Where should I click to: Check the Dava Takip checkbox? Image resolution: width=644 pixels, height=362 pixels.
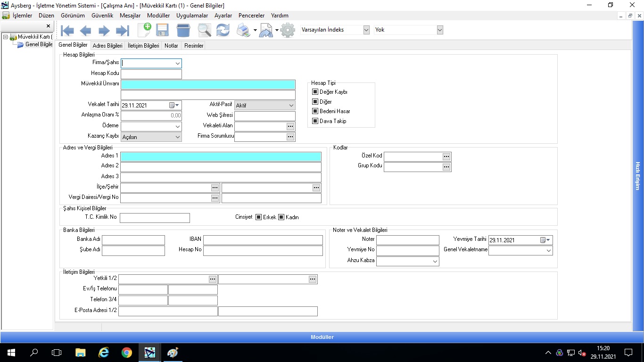pos(315,121)
